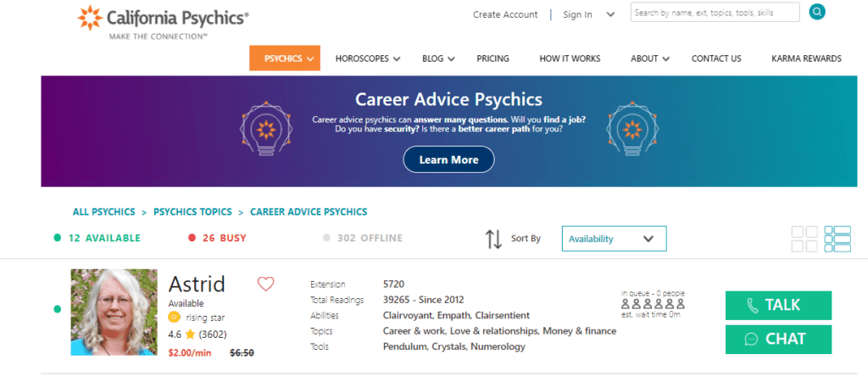This screenshot has height=376, width=868.
Task: Go to the Pricing page
Action: 492,58
